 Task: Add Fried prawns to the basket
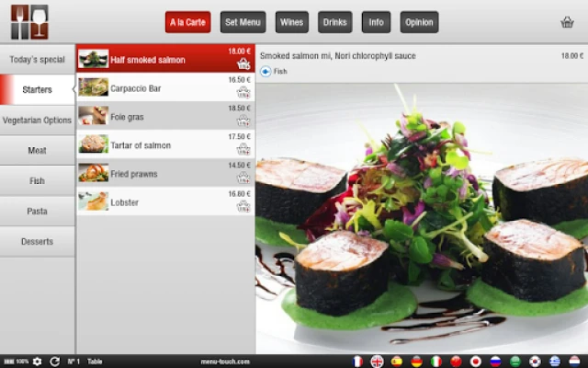point(243,178)
